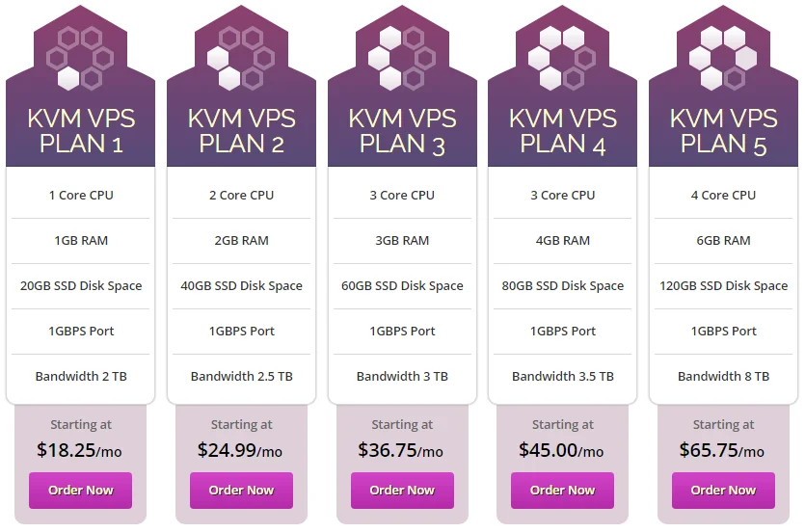
Task: Click the 4GB RAM row
Action: click(x=563, y=241)
